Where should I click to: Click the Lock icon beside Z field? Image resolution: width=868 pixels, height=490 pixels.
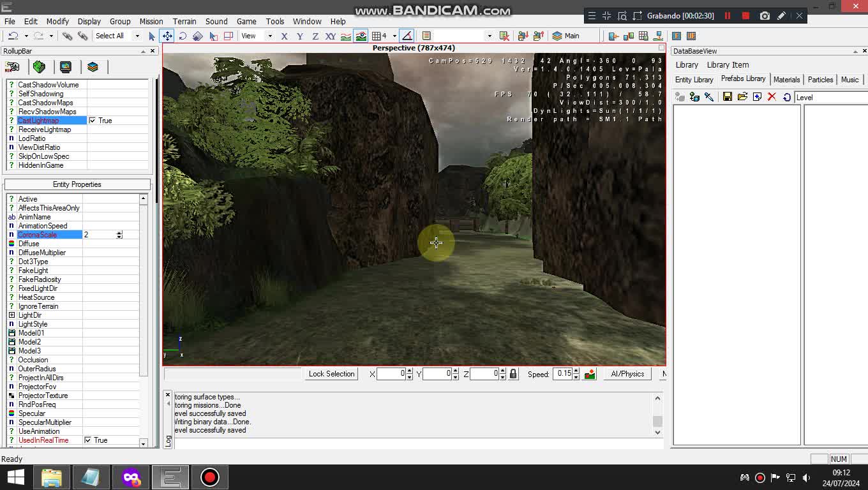click(x=513, y=374)
